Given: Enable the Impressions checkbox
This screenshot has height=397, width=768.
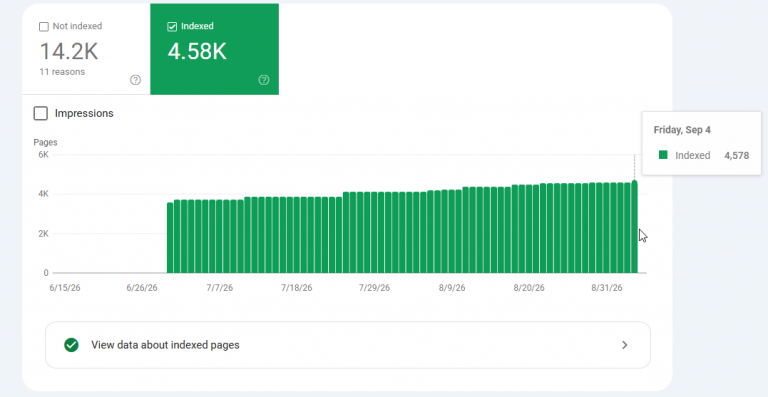Looking at the screenshot, I should [x=41, y=114].
